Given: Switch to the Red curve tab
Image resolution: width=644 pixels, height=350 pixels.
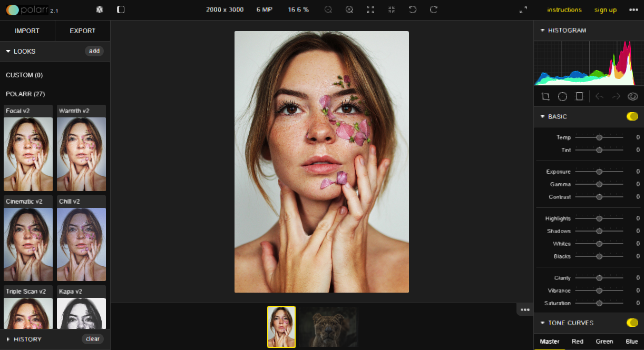Looking at the screenshot, I should click(x=578, y=342).
